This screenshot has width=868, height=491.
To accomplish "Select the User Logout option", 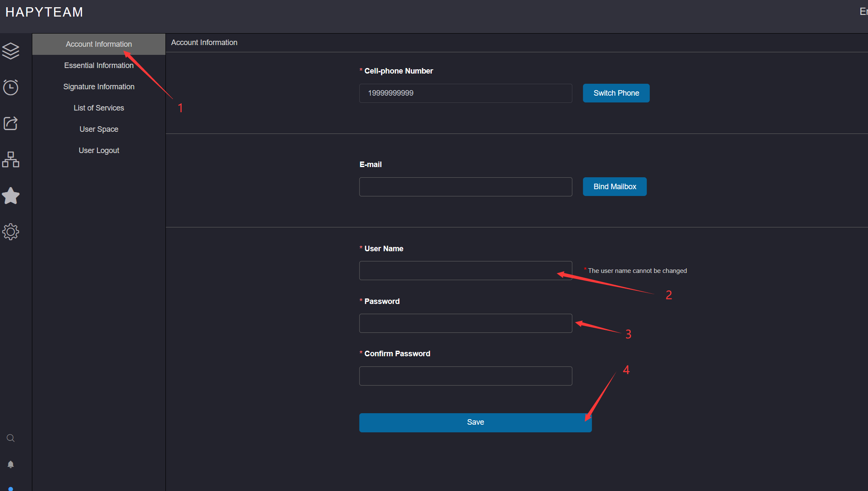I will pyautogui.click(x=98, y=150).
